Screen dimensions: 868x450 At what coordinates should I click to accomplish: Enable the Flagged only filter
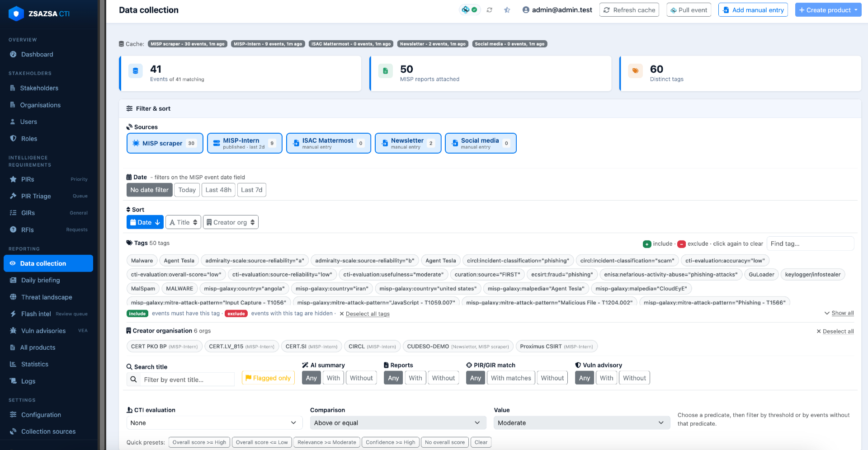[268, 378]
